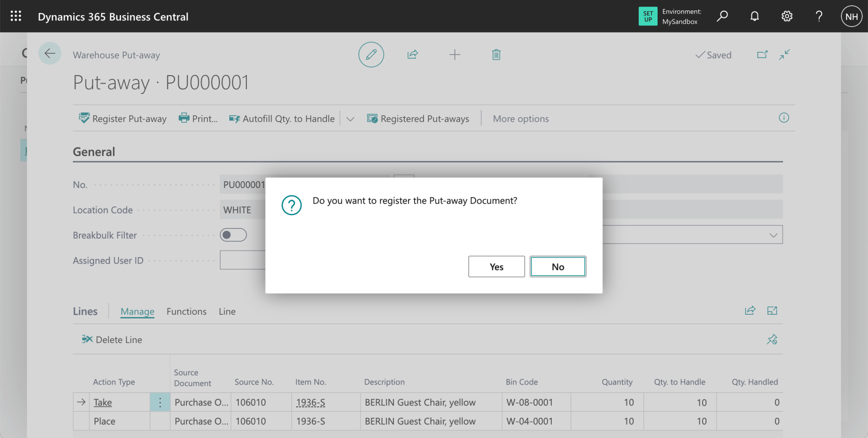Click the Quantity column header
This screenshot has width=868, height=438.
click(x=616, y=382)
